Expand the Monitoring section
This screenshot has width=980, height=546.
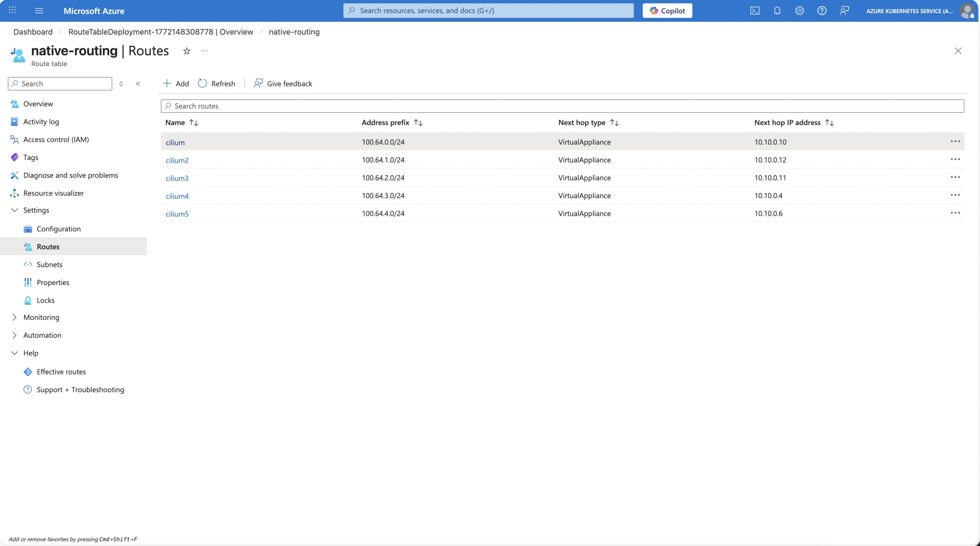tap(15, 317)
